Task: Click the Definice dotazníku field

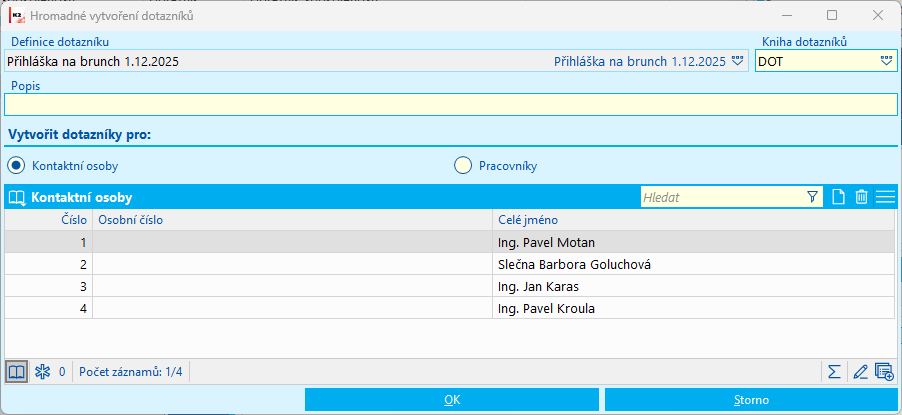Action: point(376,61)
